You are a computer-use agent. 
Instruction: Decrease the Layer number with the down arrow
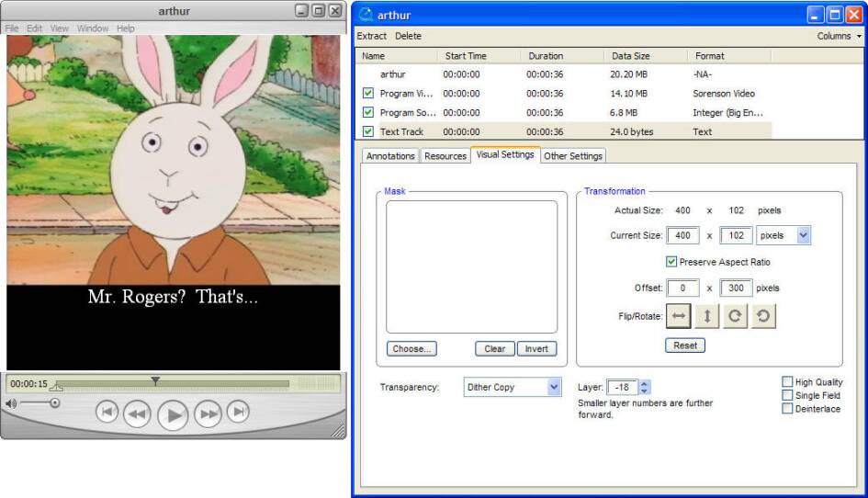(644, 391)
